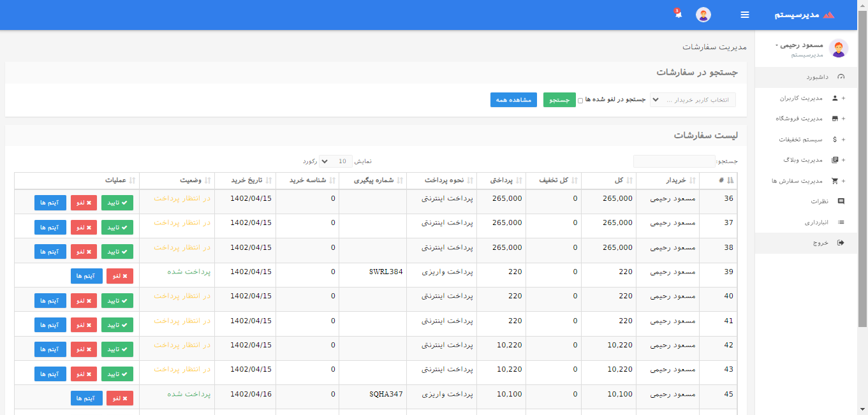Click the logout icon next to خروج
Screen dimensions: 868x415
click(x=841, y=243)
